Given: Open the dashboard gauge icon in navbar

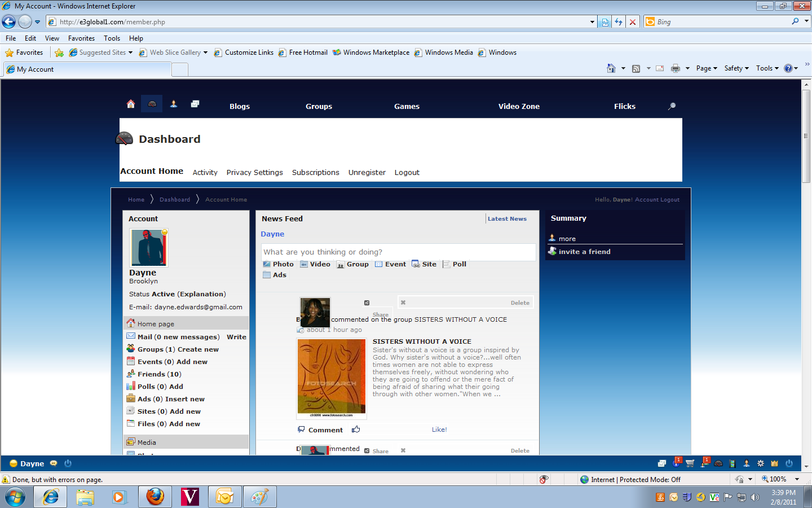Looking at the screenshot, I should tap(152, 104).
